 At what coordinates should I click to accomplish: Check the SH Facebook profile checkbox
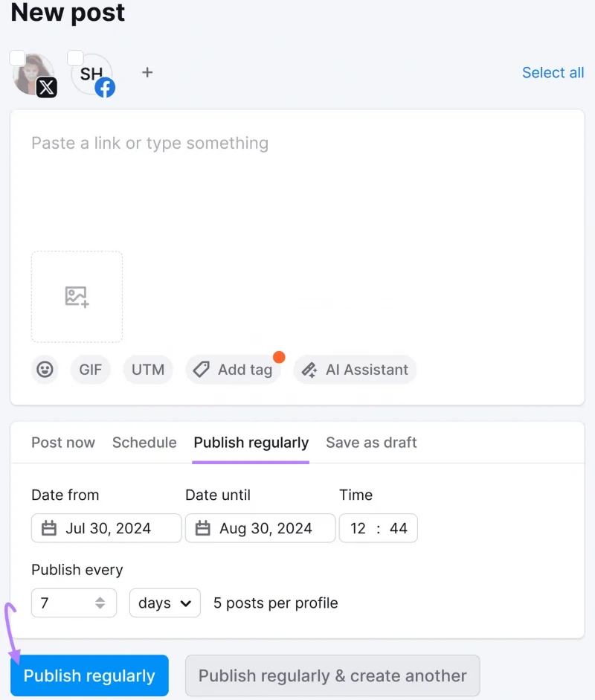[x=75, y=59]
